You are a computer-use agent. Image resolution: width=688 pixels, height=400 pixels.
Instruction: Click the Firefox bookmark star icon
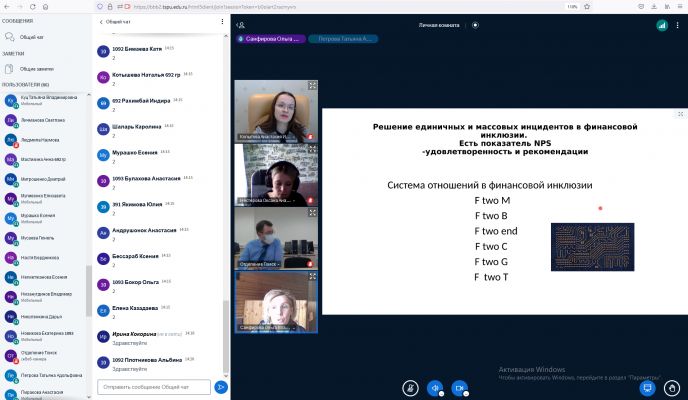pos(598,5)
